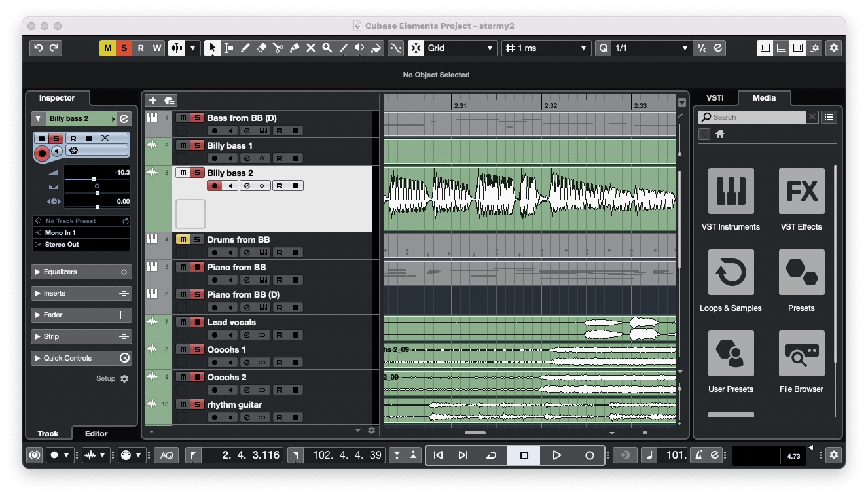
Task: Click the Media home icon
Action: 719,134
